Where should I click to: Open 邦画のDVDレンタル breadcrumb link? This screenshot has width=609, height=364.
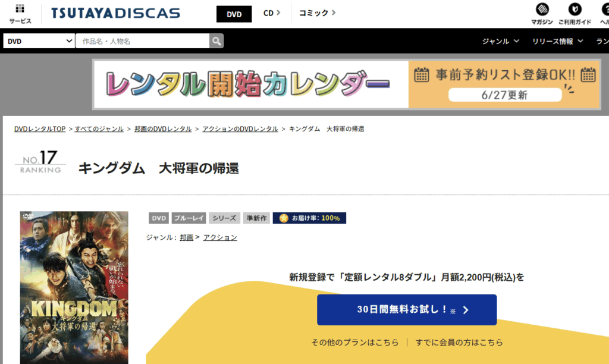click(x=163, y=129)
